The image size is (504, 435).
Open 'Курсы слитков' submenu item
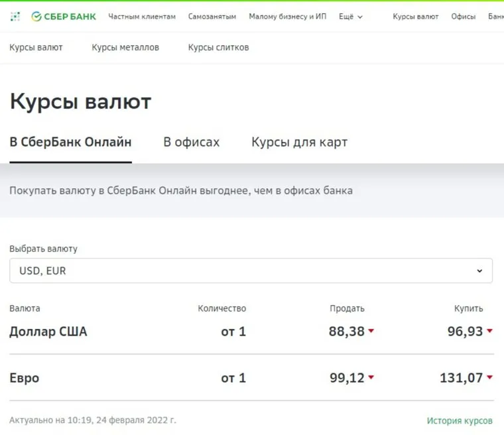pos(218,48)
